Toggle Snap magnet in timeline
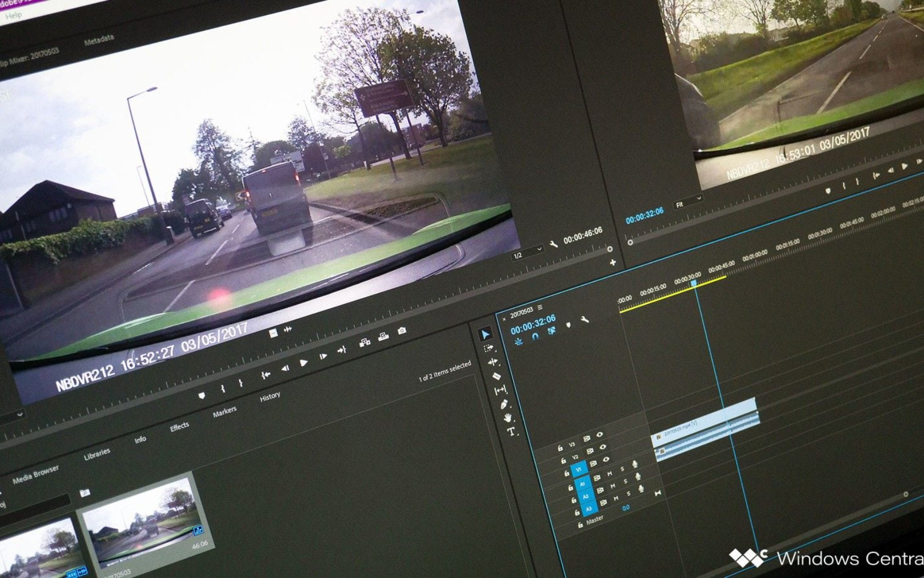The image size is (924, 578). (x=535, y=336)
